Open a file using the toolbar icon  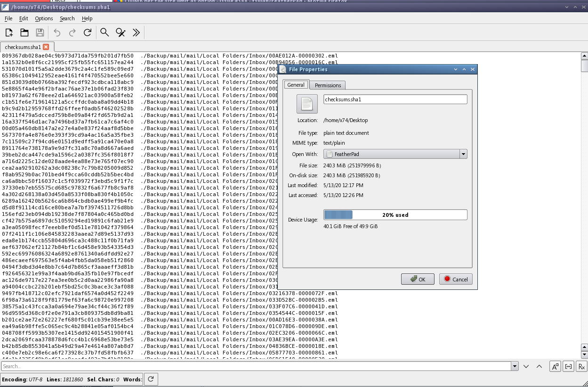pos(24,33)
